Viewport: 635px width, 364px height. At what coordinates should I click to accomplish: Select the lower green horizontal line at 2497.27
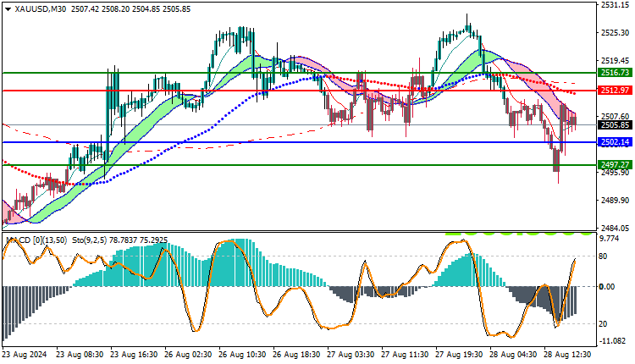click(299, 165)
